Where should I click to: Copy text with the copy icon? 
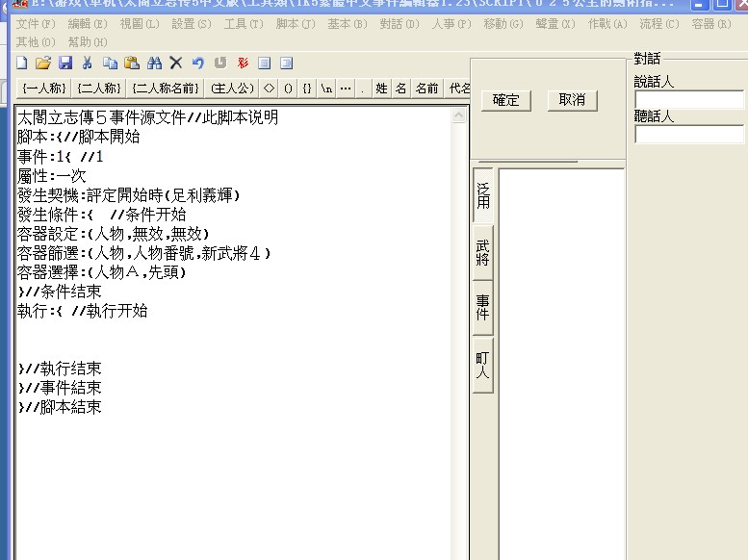tap(110, 63)
